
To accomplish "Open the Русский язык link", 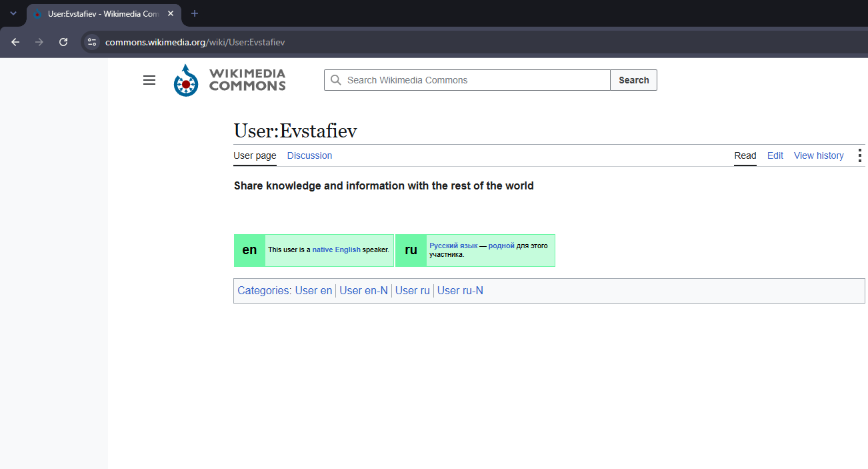I will pyautogui.click(x=453, y=246).
